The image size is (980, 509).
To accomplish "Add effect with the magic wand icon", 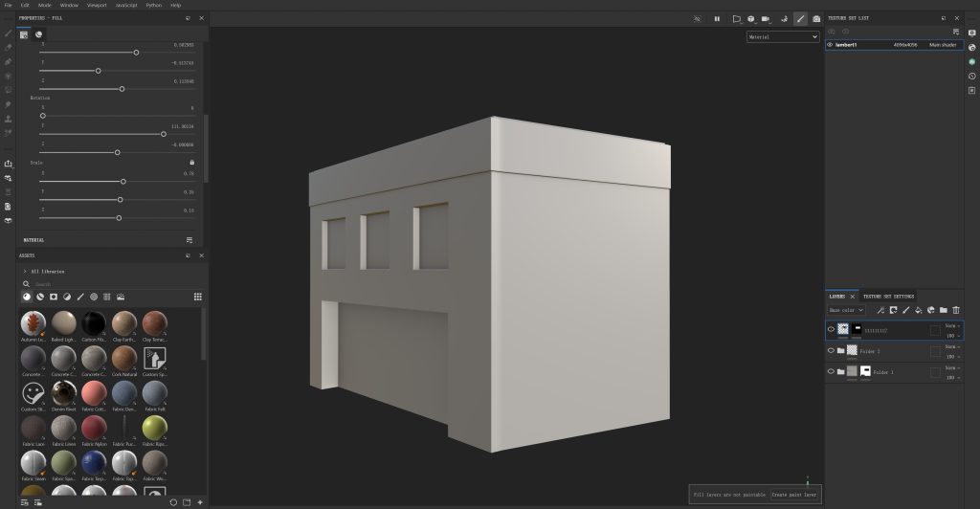I will coord(880,310).
